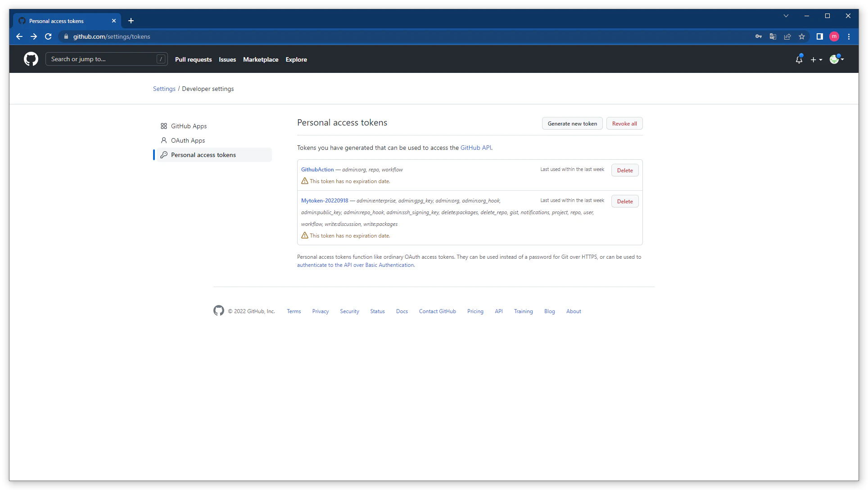Open the Blog footer link

coord(550,311)
